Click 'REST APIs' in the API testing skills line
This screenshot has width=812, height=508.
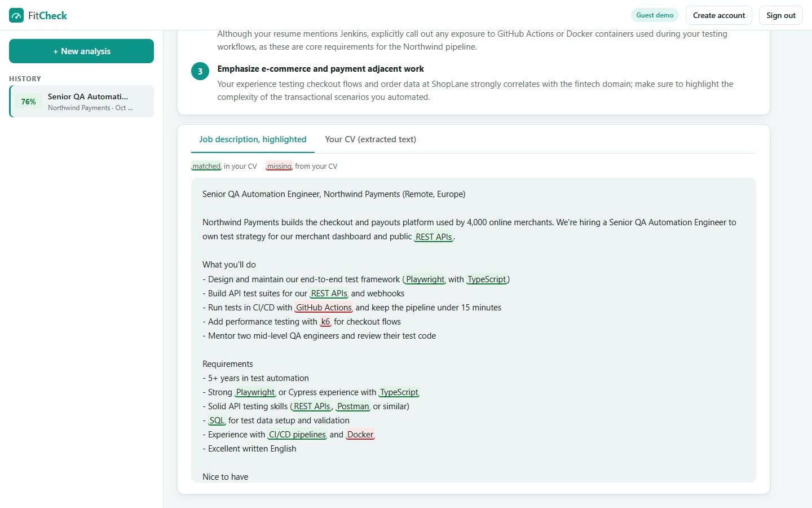click(312, 406)
